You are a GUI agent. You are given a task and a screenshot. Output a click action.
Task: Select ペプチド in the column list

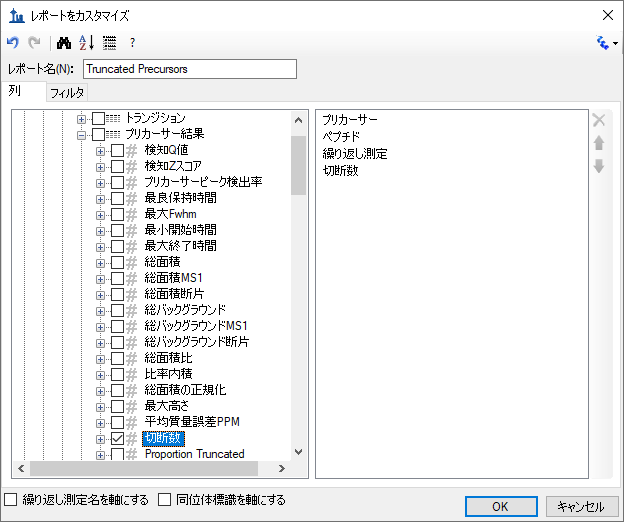pos(341,136)
